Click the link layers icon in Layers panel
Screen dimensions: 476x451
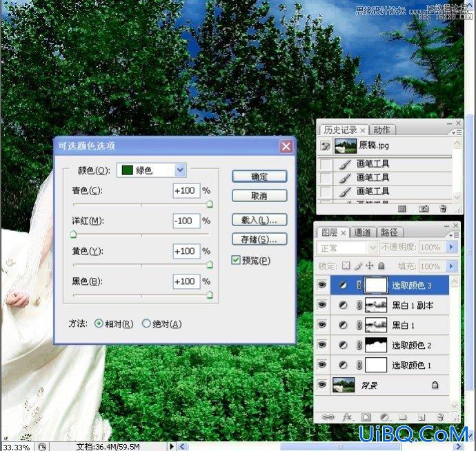tap(328, 417)
